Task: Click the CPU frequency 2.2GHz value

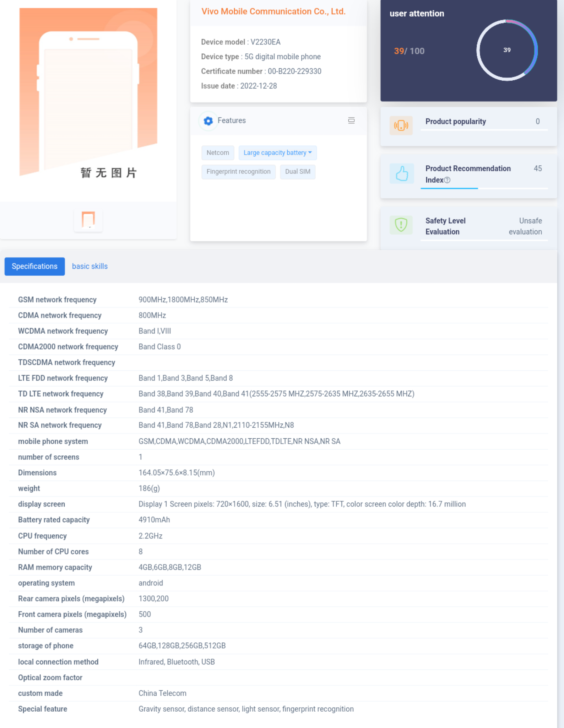Action: [x=151, y=536]
